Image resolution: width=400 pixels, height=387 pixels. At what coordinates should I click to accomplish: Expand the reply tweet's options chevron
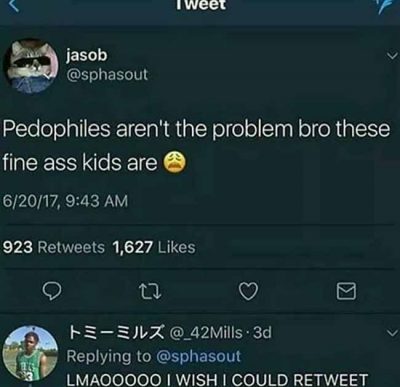click(x=392, y=332)
